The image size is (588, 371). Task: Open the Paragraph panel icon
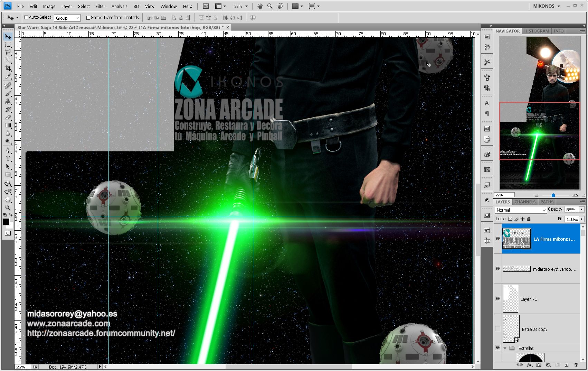coord(487,114)
